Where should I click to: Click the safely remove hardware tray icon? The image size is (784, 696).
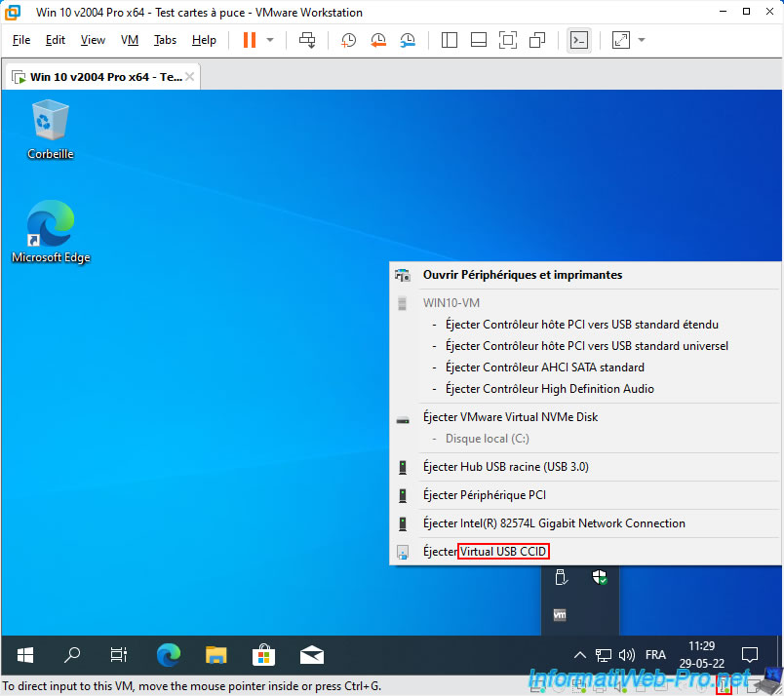click(x=561, y=577)
